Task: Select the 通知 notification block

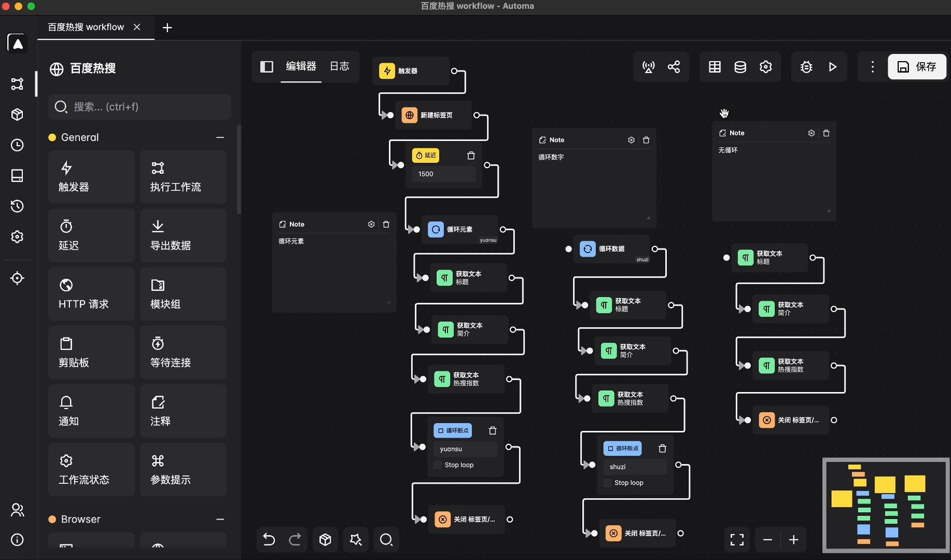Action: (91, 411)
